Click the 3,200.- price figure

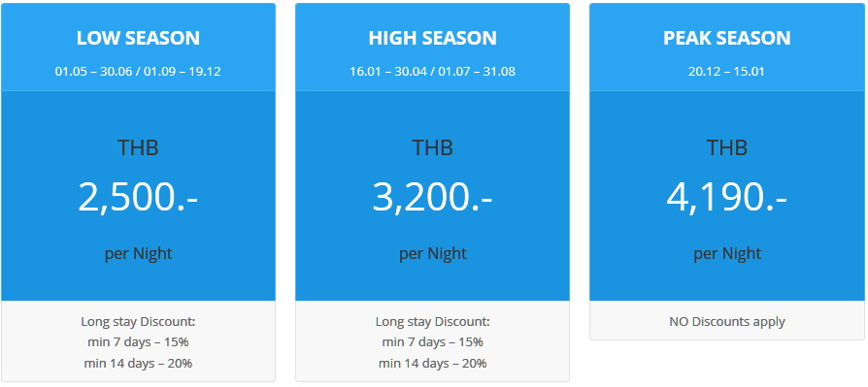[x=432, y=197]
